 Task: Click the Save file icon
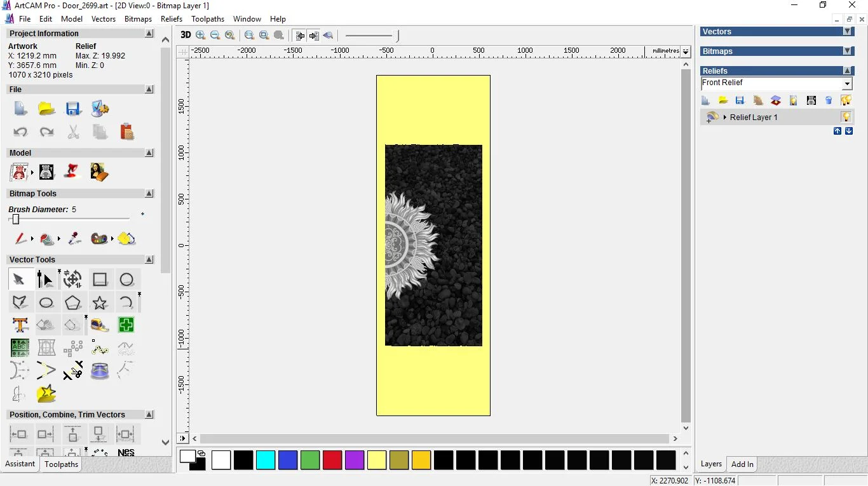[73, 109]
